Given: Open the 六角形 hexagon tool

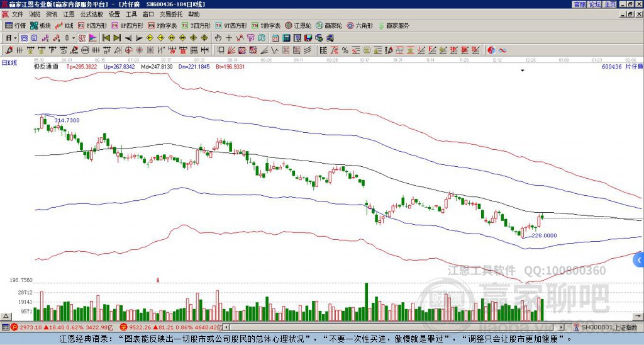Looking at the screenshot, I should pos(360,25).
